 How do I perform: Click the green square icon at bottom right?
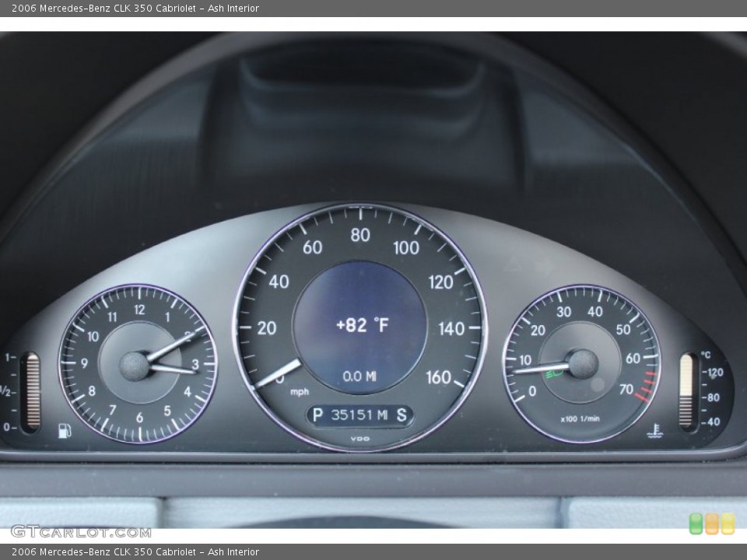(x=696, y=523)
